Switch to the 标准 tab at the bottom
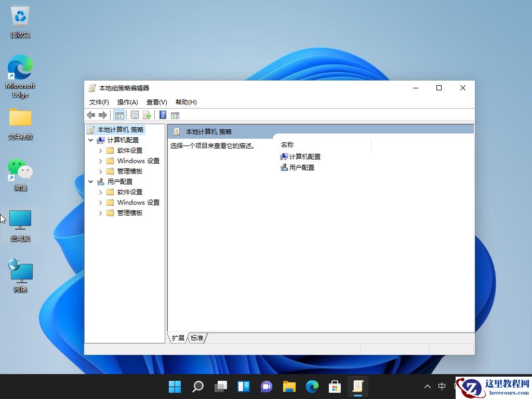 tap(197, 338)
